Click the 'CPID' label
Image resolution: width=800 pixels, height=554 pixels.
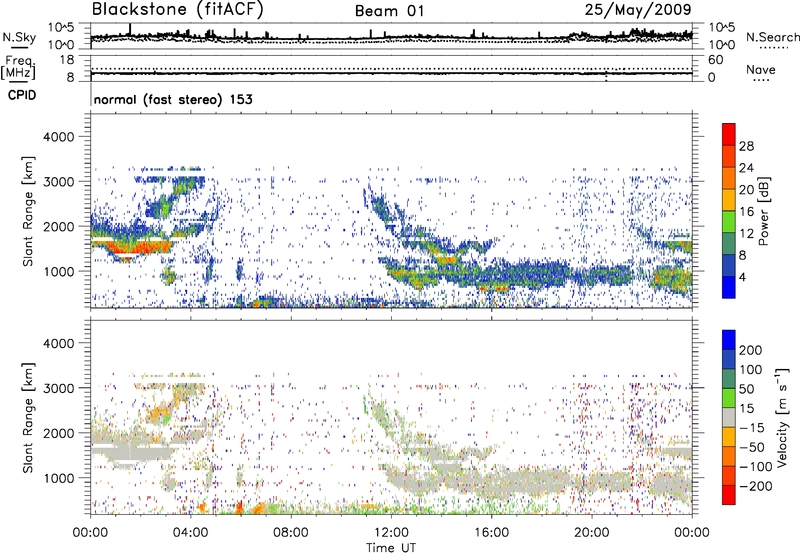[x=22, y=95]
